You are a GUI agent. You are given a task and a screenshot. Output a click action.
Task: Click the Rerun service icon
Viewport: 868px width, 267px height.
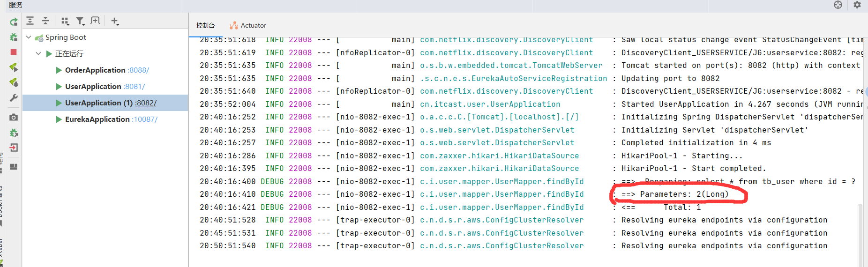click(14, 22)
